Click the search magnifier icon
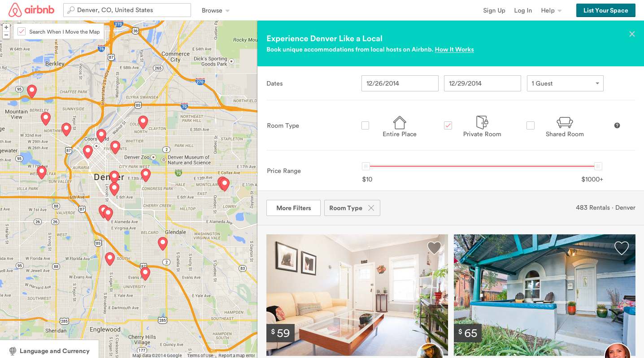 [71, 10]
